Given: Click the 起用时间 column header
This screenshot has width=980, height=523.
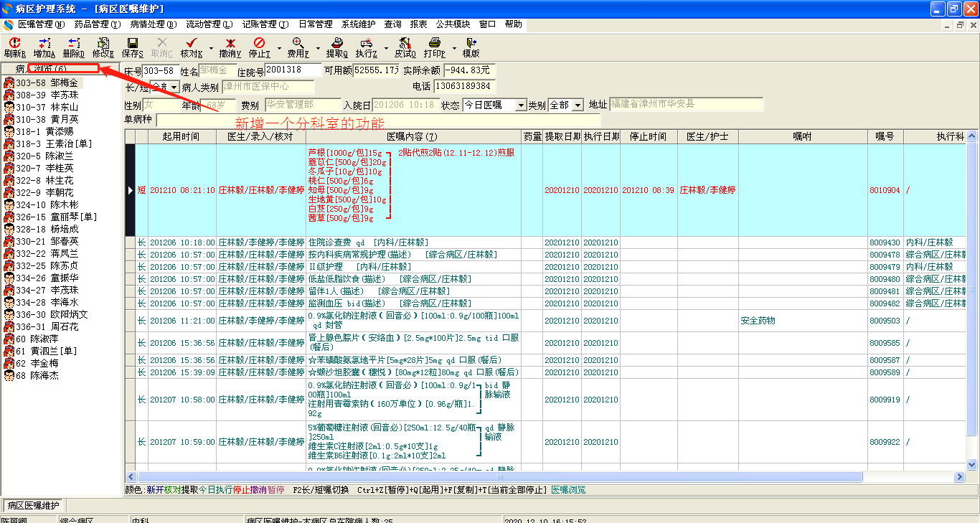Looking at the screenshot, I should 181,136.
